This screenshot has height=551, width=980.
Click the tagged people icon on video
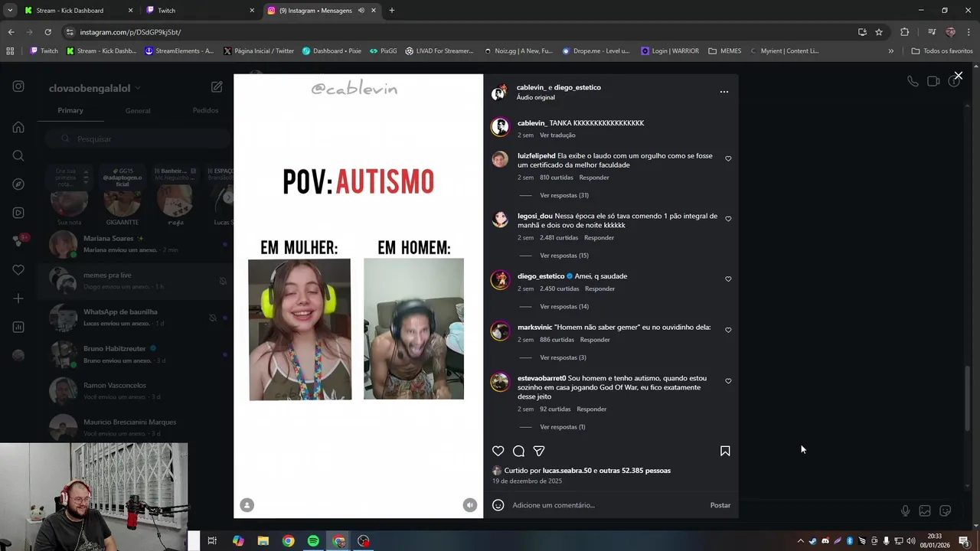pos(247,505)
